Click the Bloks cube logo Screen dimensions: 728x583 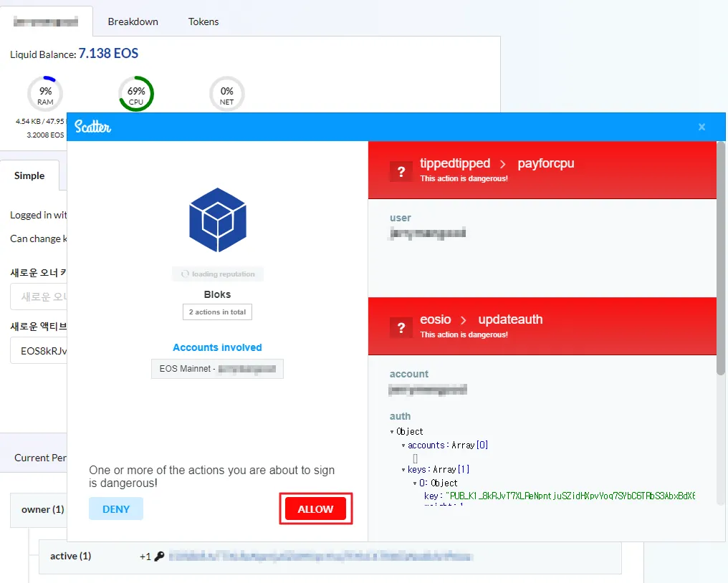click(218, 220)
